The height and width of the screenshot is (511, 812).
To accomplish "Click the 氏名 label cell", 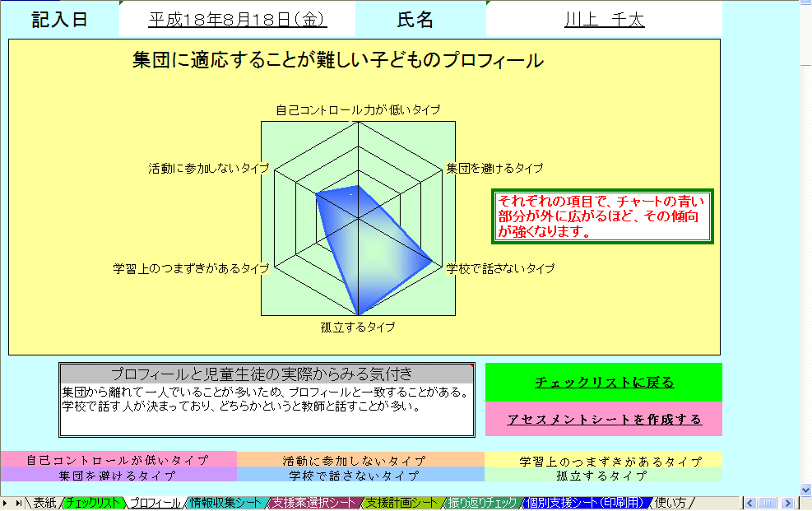I will coord(415,19).
